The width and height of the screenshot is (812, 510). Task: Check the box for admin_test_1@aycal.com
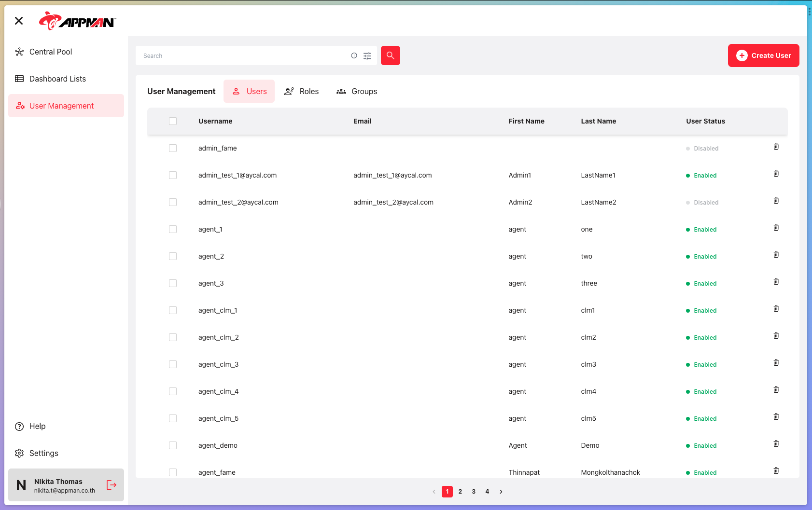coord(173,175)
